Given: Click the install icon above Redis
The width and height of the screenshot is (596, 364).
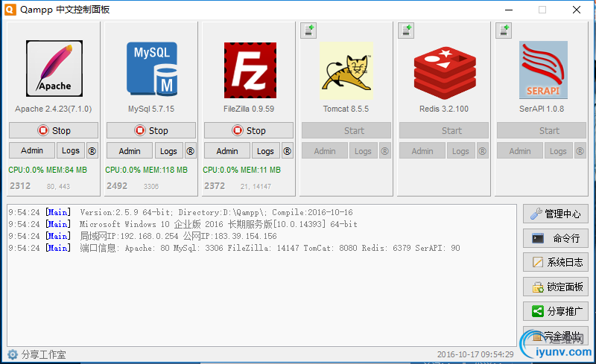Looking at the screenshot, I should 406,31.
